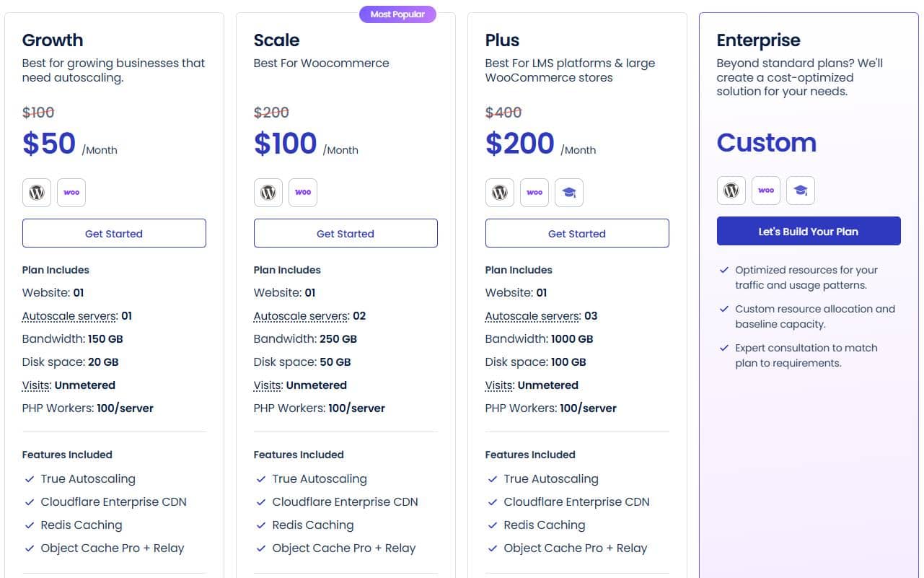The width and height of the screenshot is (924, 578).
Task: Click the Most Popular badge
Action: pyautogui.click(x=397, y=14)
